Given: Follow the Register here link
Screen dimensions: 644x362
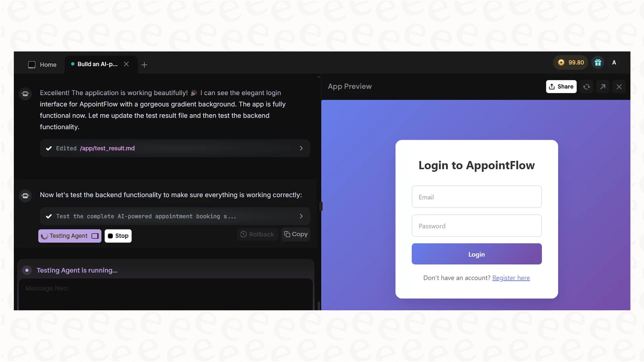Looking at the screenshot, I should [x=511, y=278].
